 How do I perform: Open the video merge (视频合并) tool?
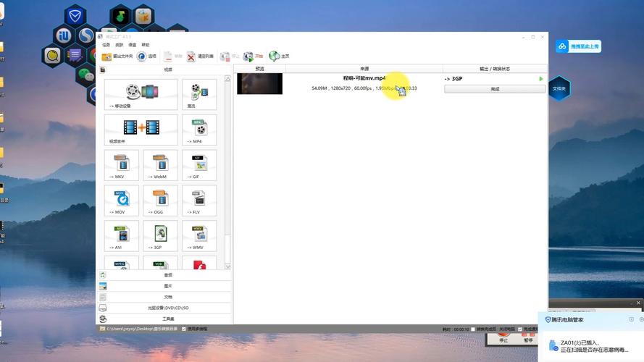coord(141,130)
